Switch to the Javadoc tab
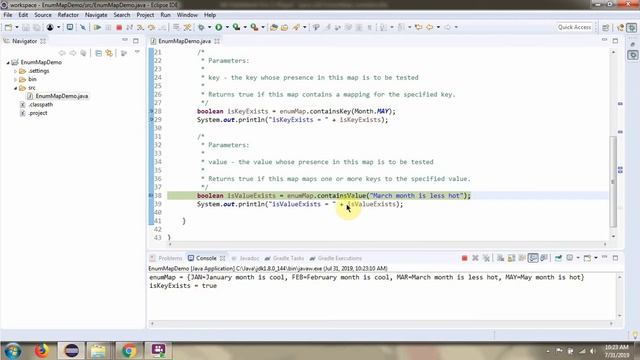640x360 pixels. pos(245,258)
